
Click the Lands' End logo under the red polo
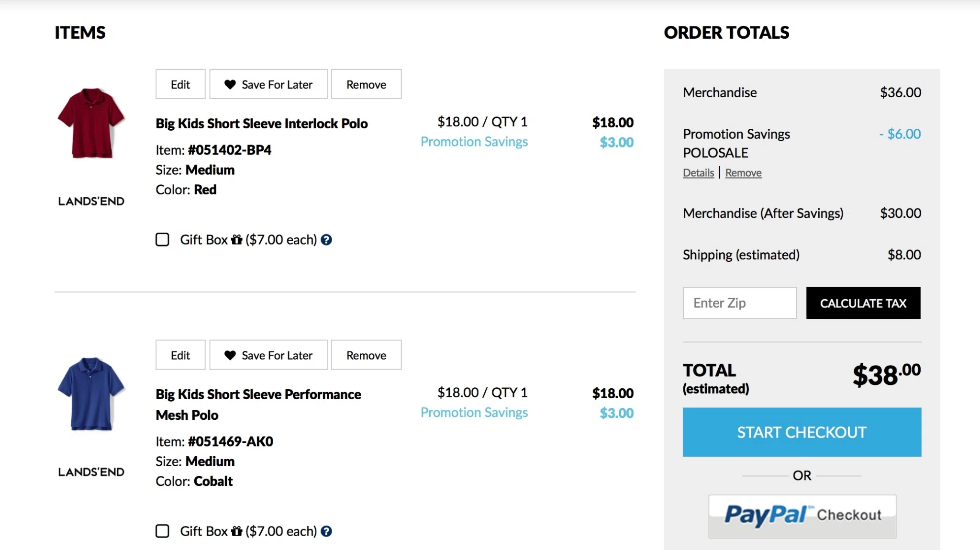pos(91,201)
